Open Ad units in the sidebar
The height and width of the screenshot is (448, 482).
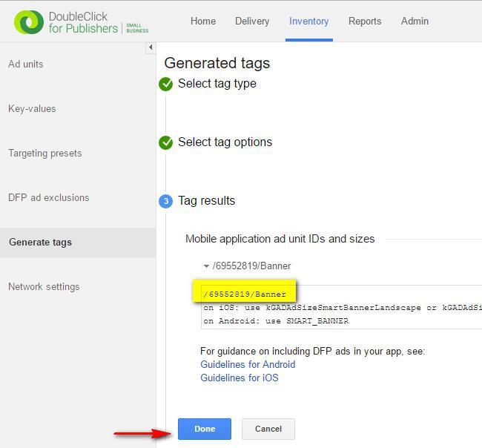(26, 64)
